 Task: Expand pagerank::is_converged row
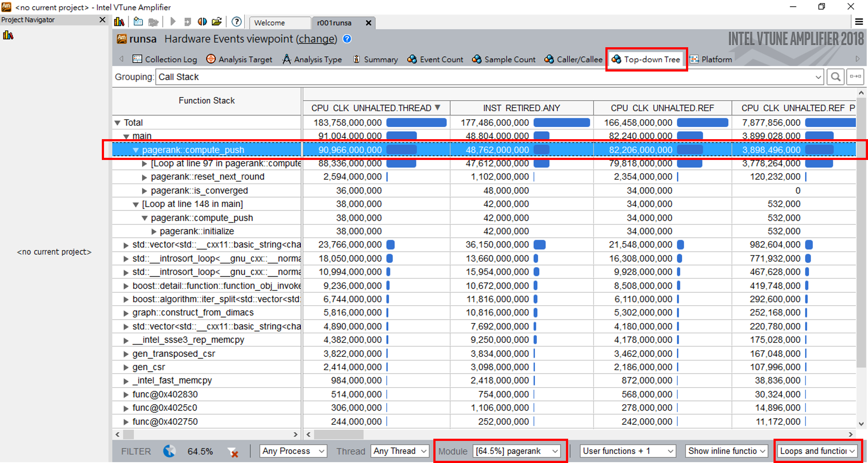(144, 191)
